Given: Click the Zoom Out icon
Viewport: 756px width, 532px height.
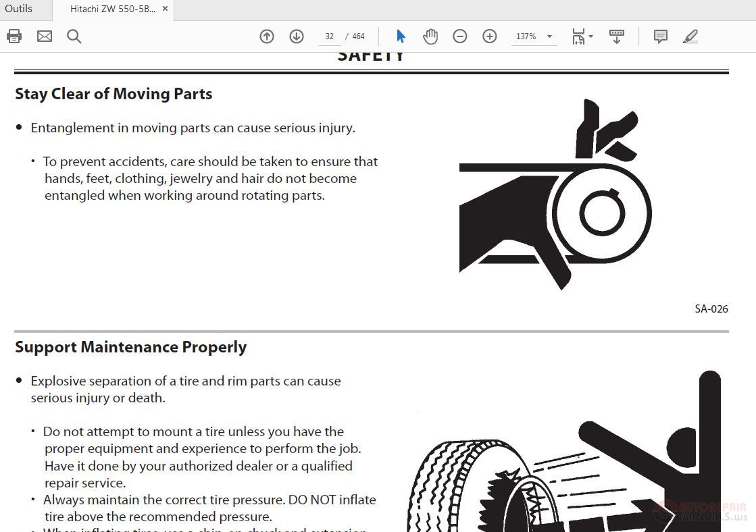Looking at the screenshot, I should click(460, 36).
